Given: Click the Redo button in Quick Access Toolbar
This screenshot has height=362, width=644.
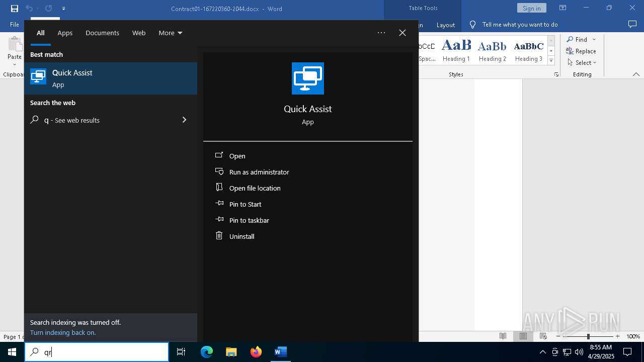Looking at the screenshot, I should tap(48, 9).
